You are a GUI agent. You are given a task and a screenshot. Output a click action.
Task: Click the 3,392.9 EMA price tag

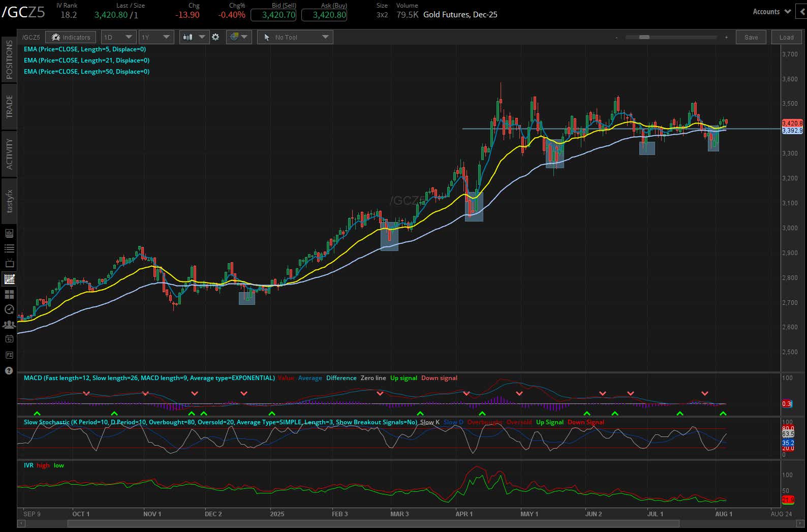click(x=792, y=131)
